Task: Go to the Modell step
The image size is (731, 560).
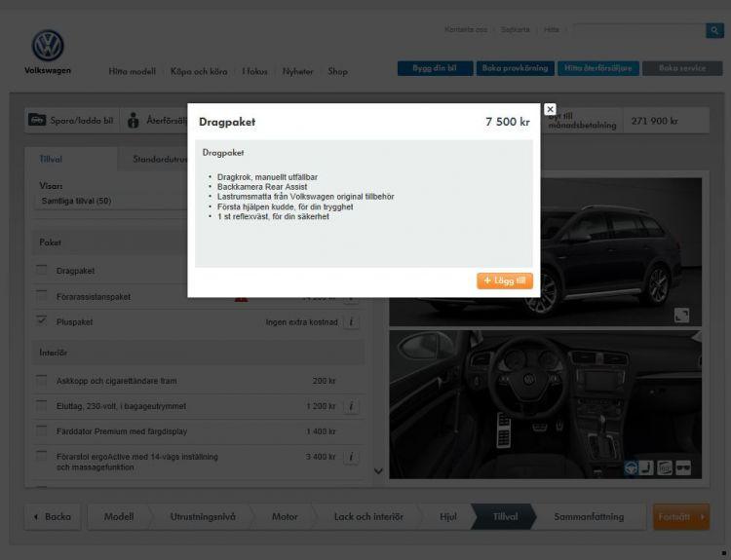Action: 119,517
